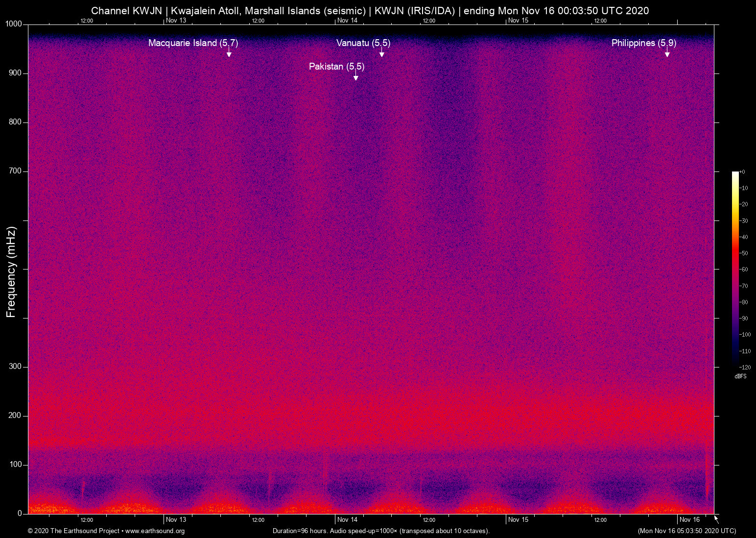Click the spectrogram title for channel KWJN
Viewport: 756px width, 538px height.
click(x=369, y=10)
